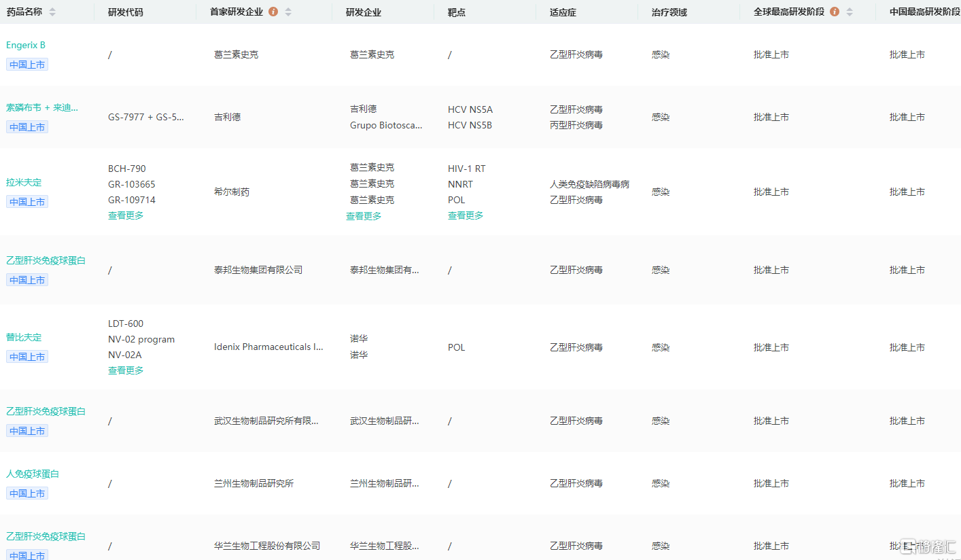
Task: Select the NNRT target
Action: (x=460, y=184)
